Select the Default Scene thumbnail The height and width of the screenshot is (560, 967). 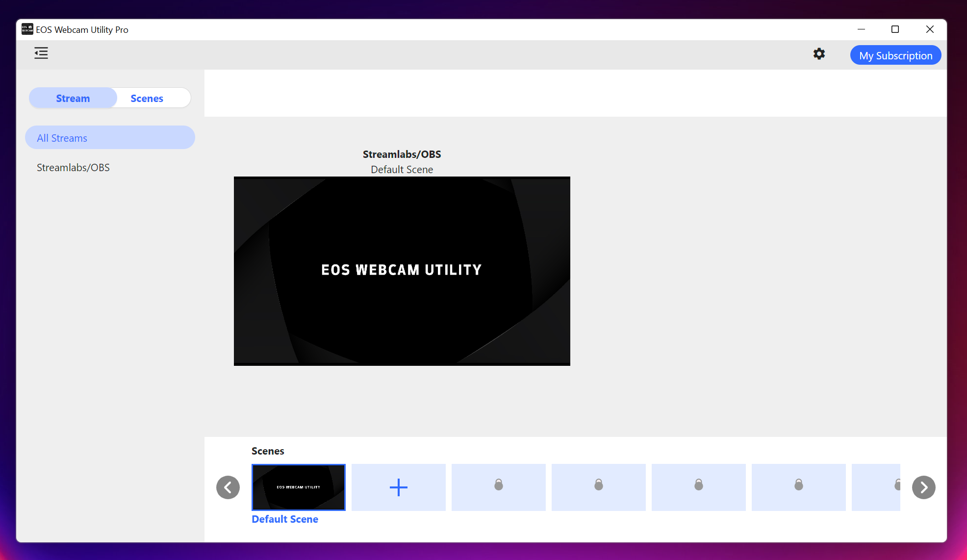299,486
